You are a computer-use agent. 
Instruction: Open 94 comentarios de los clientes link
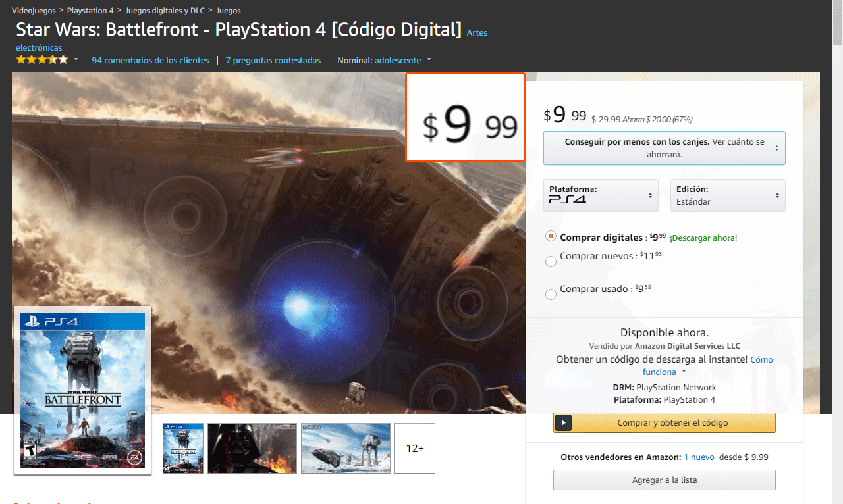(150, 60)
